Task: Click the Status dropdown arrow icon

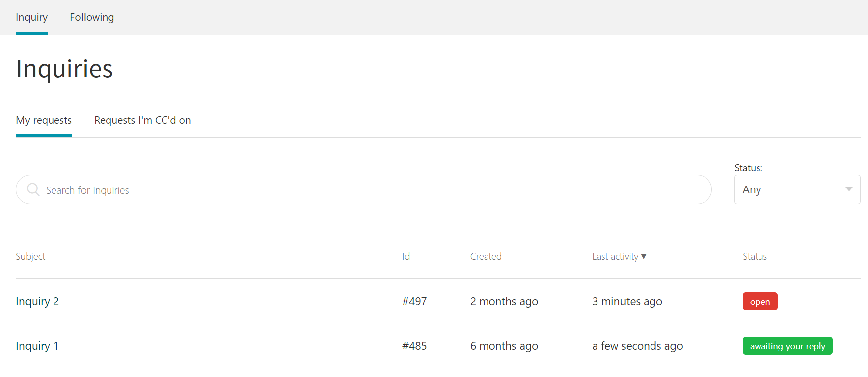Action: click(848, 189)
